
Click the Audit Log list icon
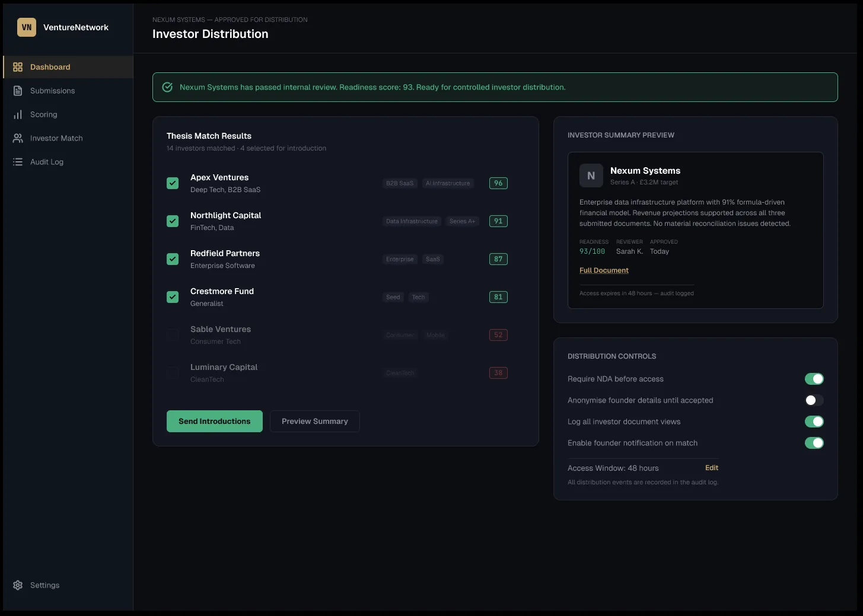(18, 162)
